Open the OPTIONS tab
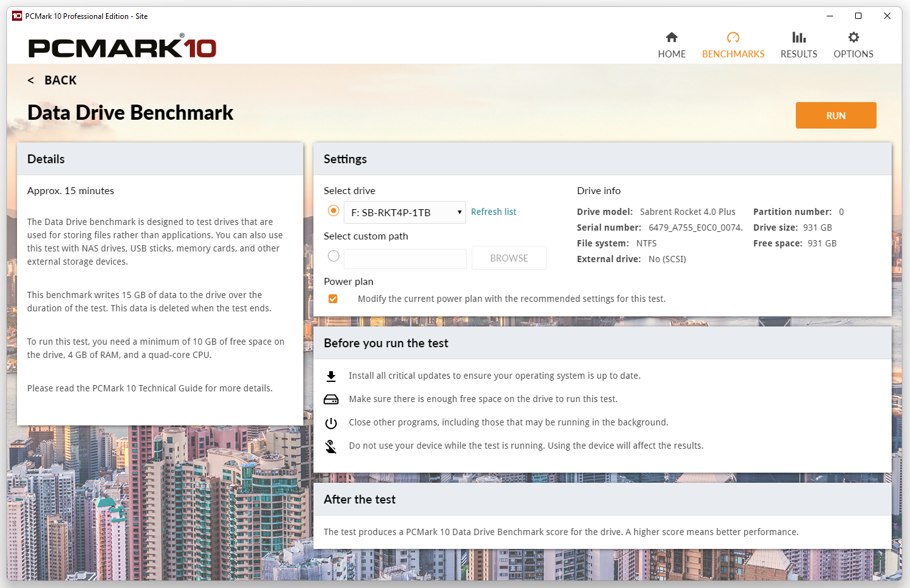The width and height of the screenshot is (910, 588). [853, 54]
